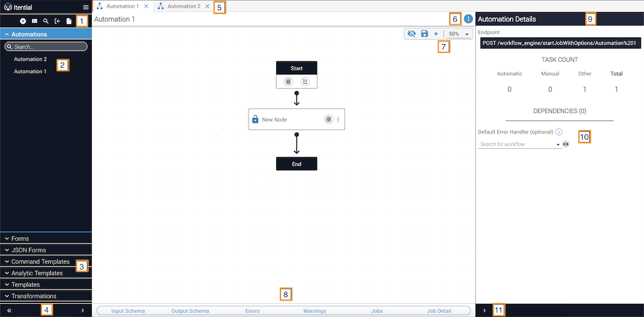Click the Automation 1 tab workflow icon
The height and width of the screenshot is (317, 644).
100,6
